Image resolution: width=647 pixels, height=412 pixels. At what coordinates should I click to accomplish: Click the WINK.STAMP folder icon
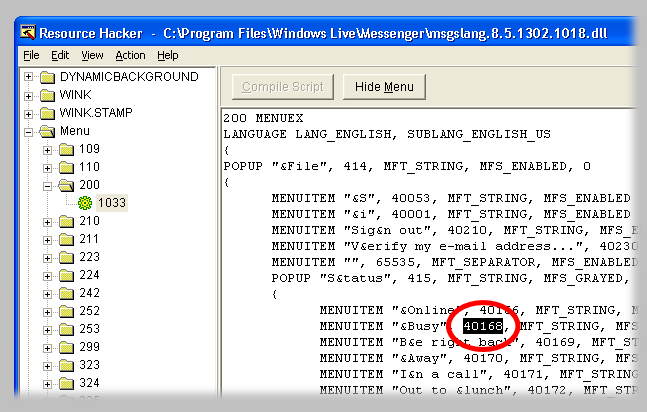(x=47, y=113)
